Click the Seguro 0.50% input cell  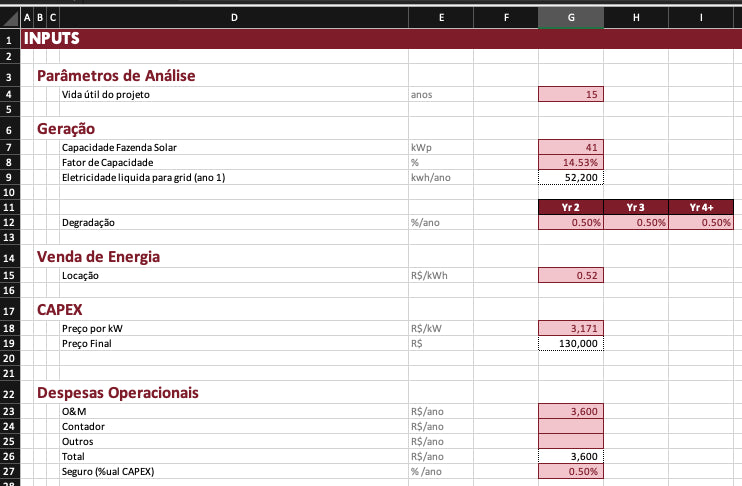pyautogui.click(x=571, y=471)
